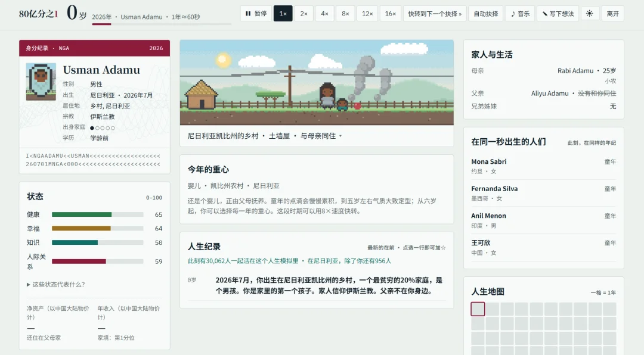
Task: Click the 还住在父母家 text
Action: pyautogui.click(x=44, y=338)
